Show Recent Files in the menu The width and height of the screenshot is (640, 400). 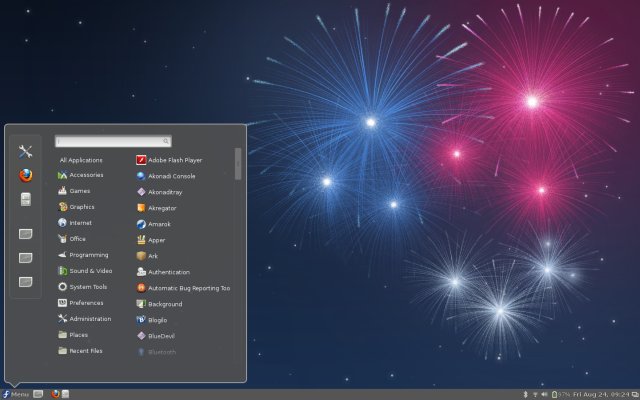[x=81, y=351]
